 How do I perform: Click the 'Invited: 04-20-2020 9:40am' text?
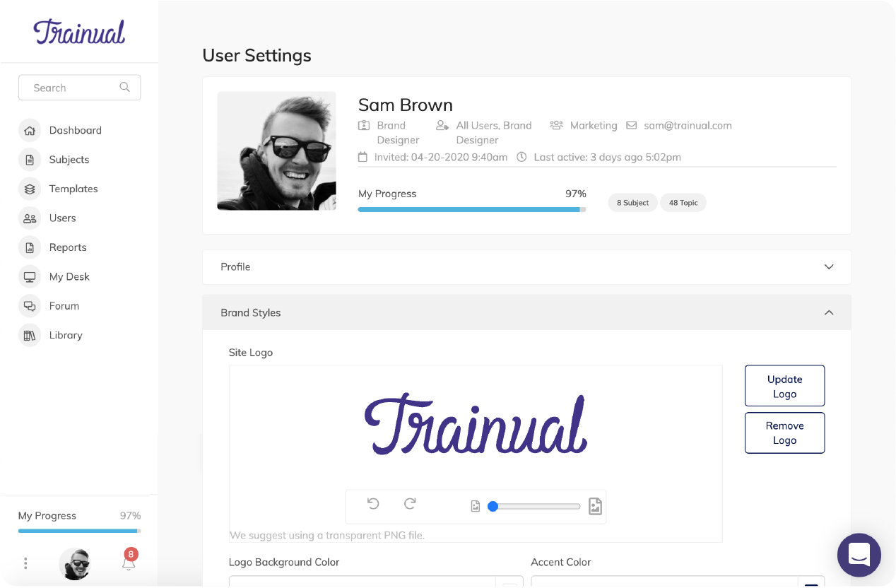pos(441,157)
